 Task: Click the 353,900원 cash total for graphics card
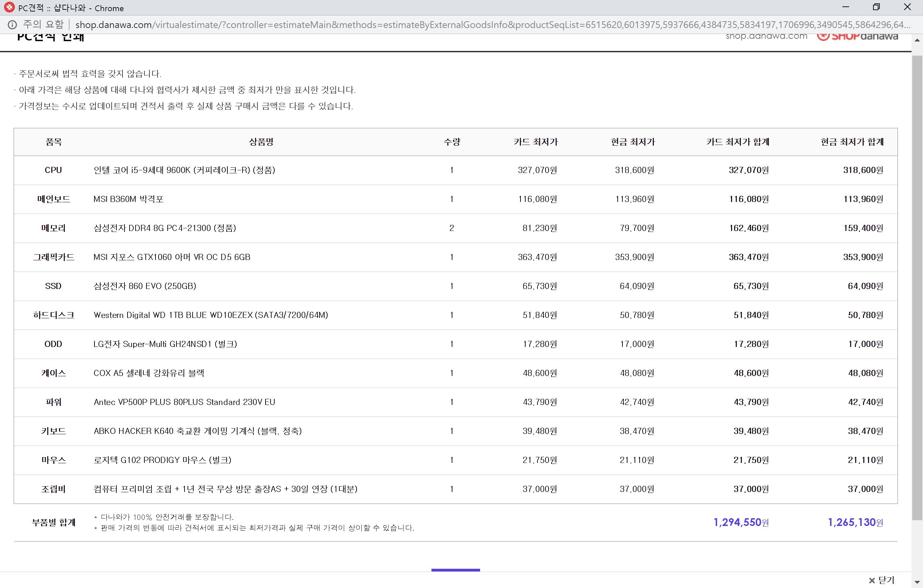coord(863,257)
